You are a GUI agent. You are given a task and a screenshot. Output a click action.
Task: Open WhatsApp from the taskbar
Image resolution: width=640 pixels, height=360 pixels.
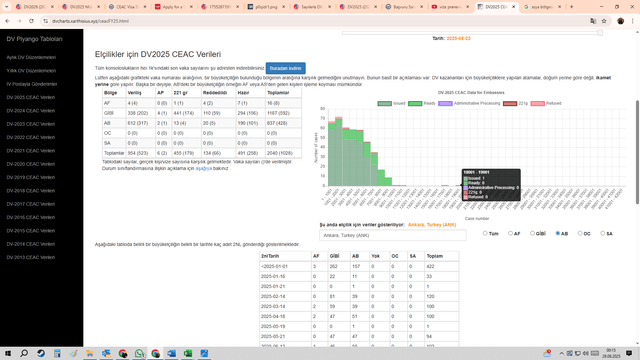pyautogui.click(x=139, y=353)
